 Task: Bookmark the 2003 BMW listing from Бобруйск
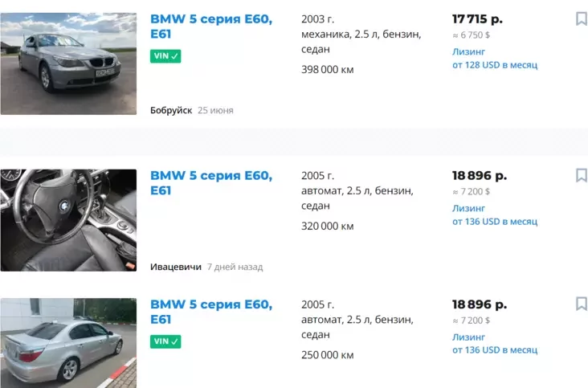coord(582,18)
